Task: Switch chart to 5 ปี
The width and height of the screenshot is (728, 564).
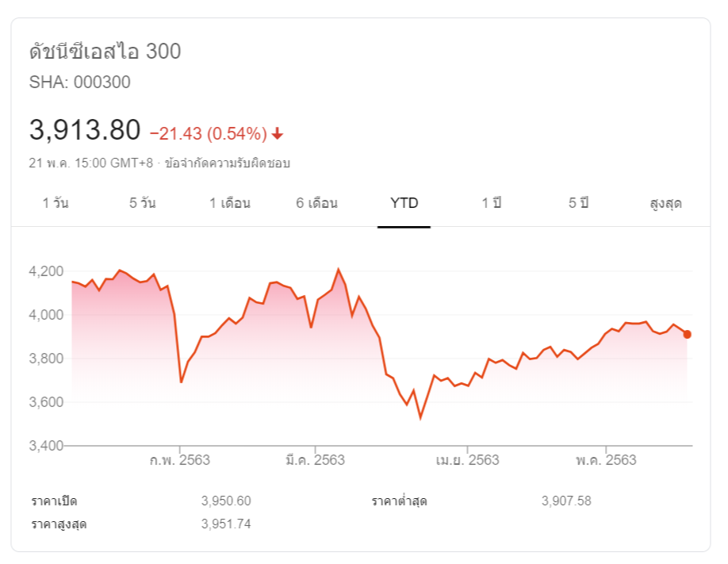Action: tap(578, 203)
